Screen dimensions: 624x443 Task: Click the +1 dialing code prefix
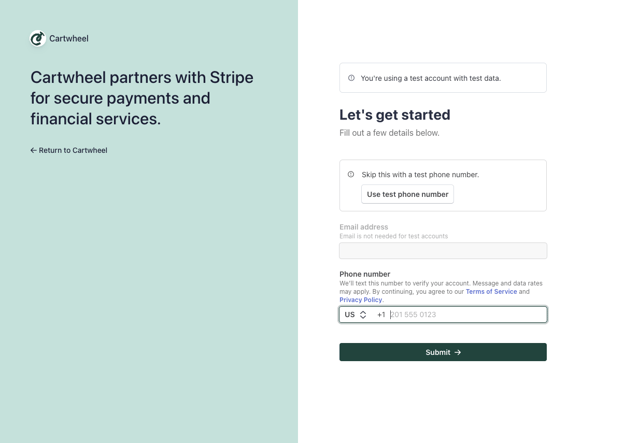tap(381, 315)
